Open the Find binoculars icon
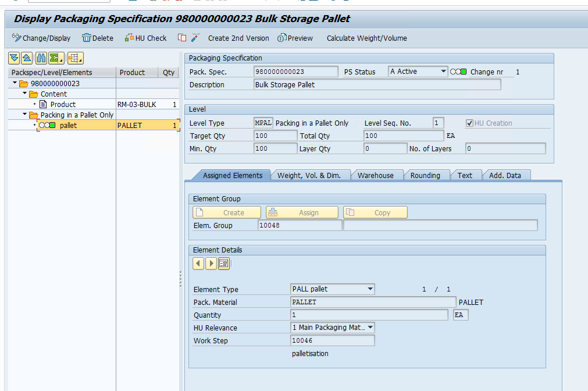This screenshot has width=588, height=391. [x=41, y=58]
